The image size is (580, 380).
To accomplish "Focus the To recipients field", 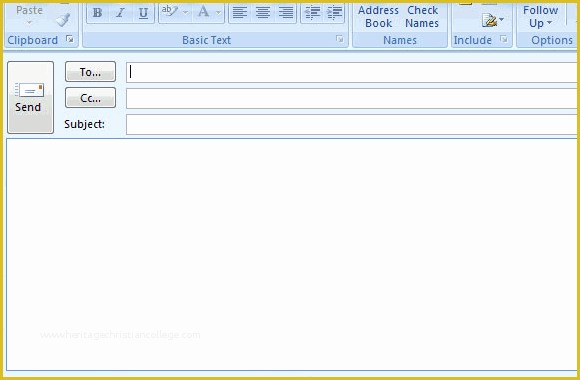I will tap(351, 73).
